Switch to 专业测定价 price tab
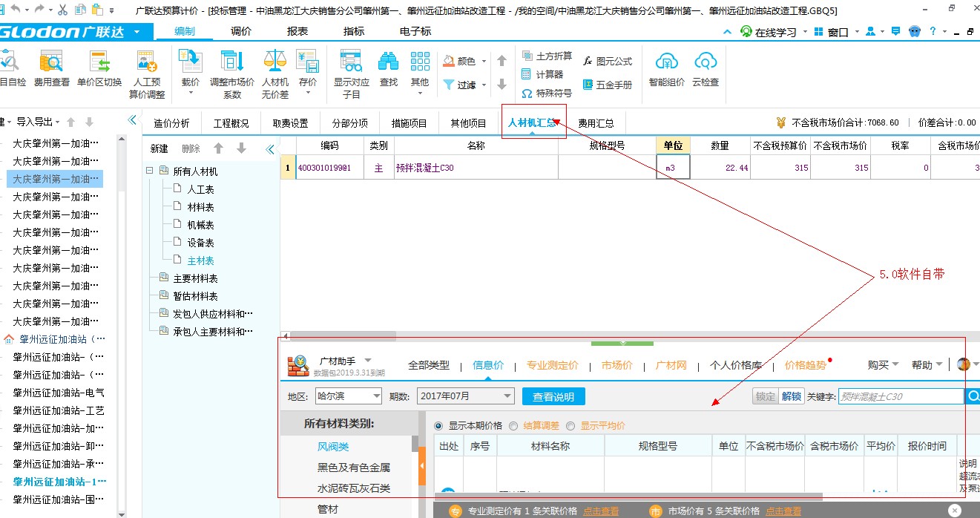 553,365
